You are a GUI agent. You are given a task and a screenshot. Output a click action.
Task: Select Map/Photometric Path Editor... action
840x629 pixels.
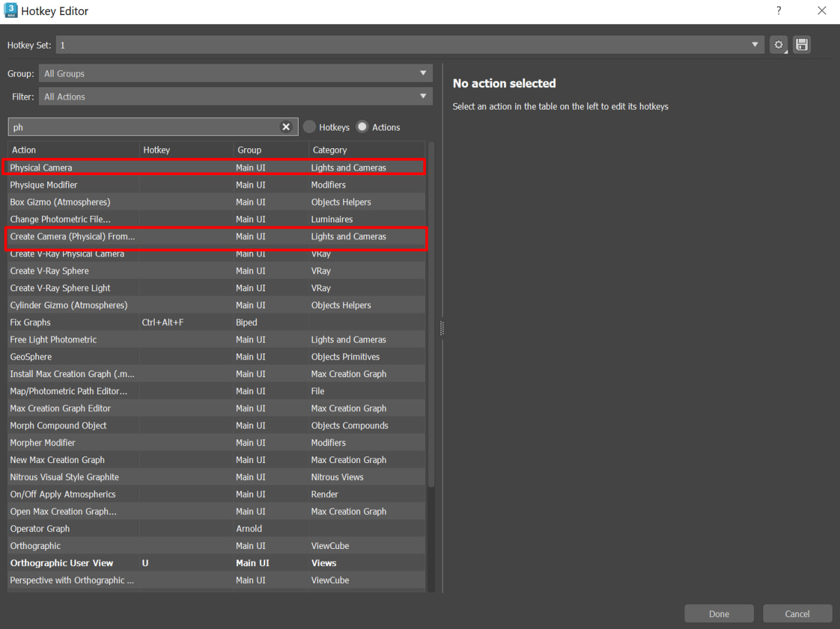click(216, 391)
